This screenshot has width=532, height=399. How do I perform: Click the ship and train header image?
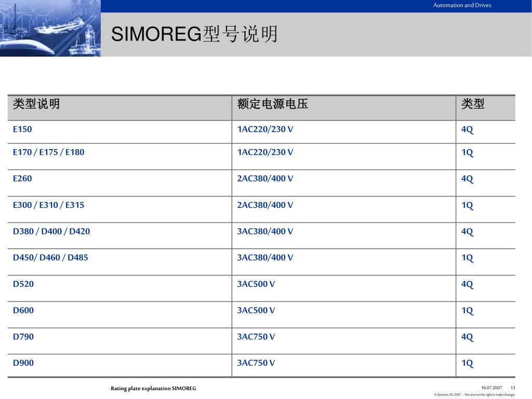[50, 28]
